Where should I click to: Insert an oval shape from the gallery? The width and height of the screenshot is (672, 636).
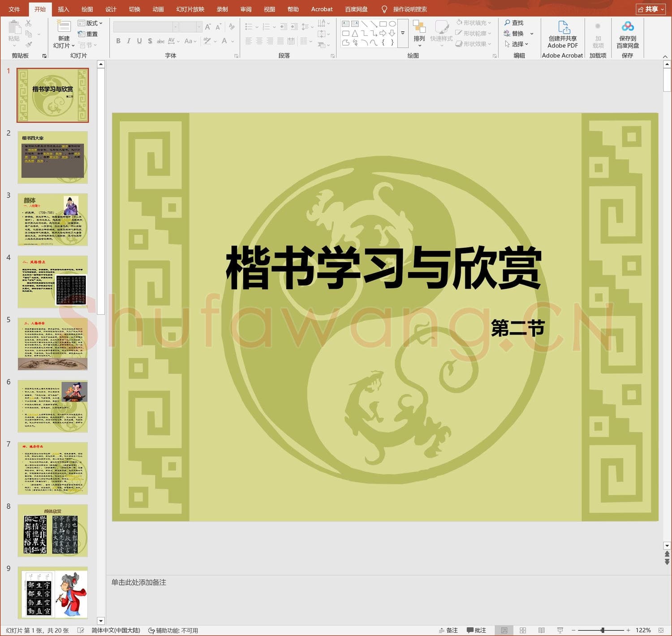point(392,24)
